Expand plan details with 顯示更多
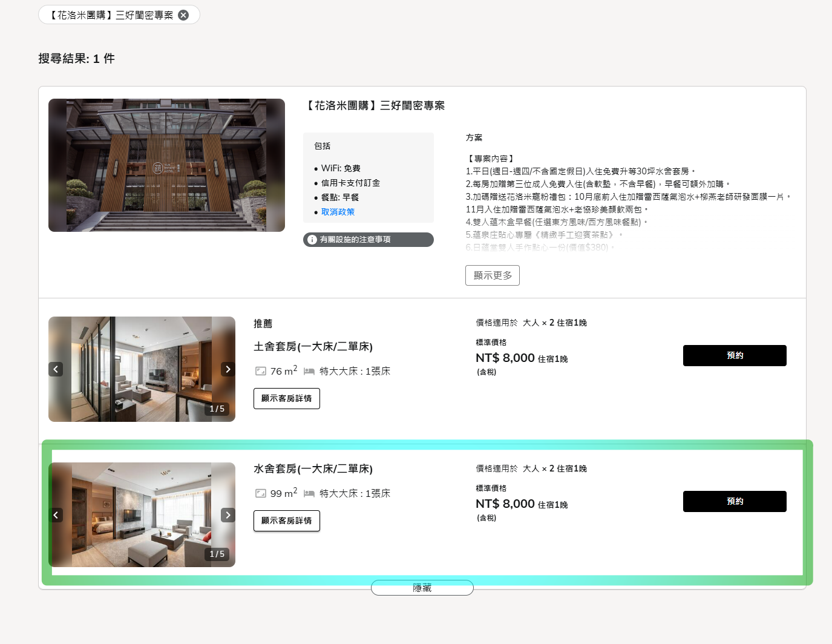The width and height of the screenshot is (832, 644). pos(493,275)
